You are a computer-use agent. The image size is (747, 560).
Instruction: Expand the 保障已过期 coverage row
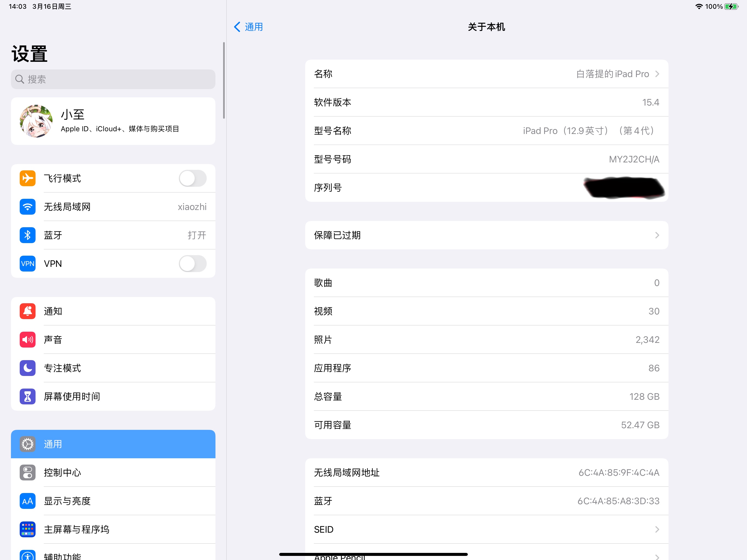point(486,235)
